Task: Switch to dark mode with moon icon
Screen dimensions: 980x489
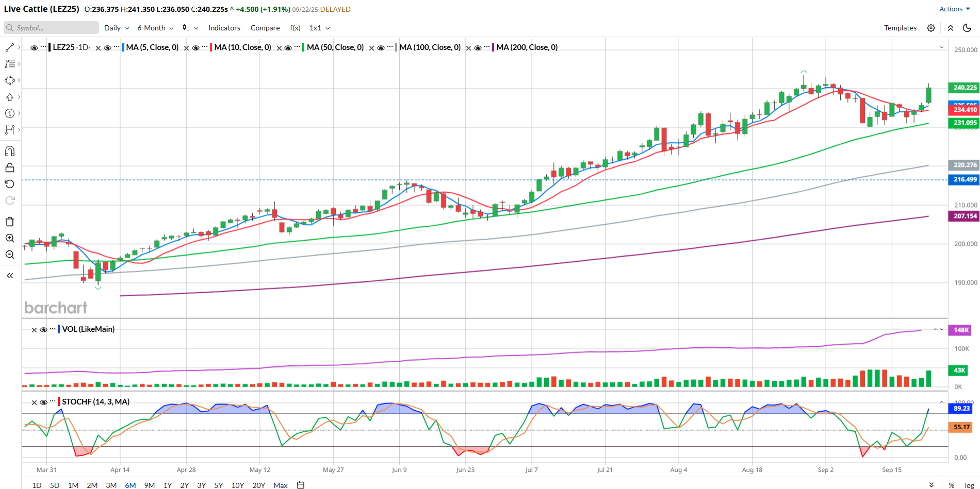Action: [968, 28]
